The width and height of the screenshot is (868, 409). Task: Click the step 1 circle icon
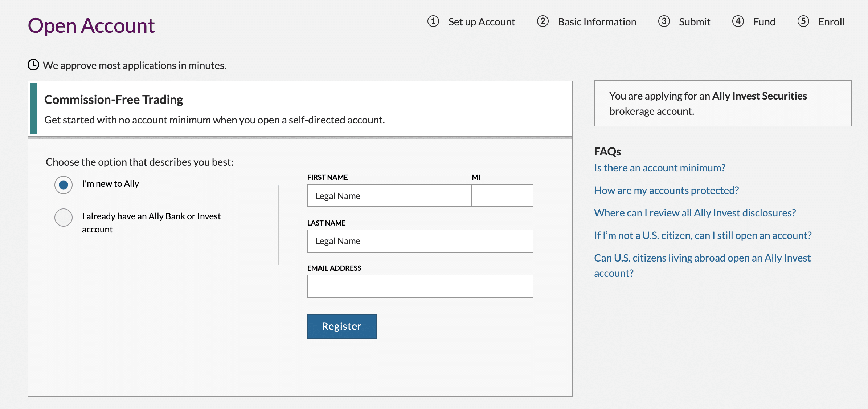point(433,21)
